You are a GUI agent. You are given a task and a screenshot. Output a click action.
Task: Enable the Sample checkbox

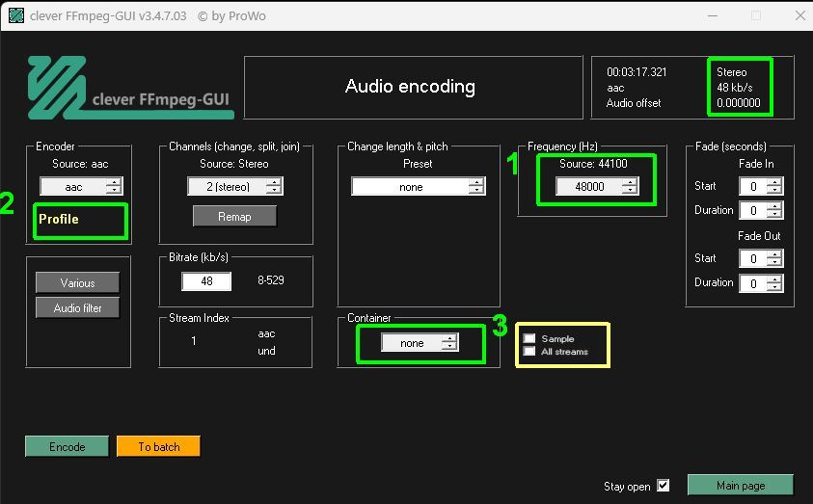[529, 338]
